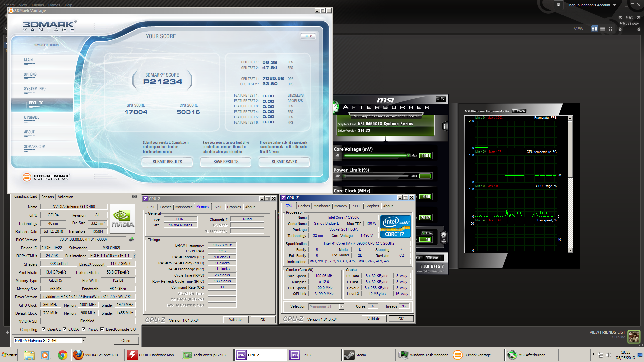Switch to the Validation tab in GPU-Z
Image resolution: width=644 pixels, height=362 pixels.
coord(65,197)
